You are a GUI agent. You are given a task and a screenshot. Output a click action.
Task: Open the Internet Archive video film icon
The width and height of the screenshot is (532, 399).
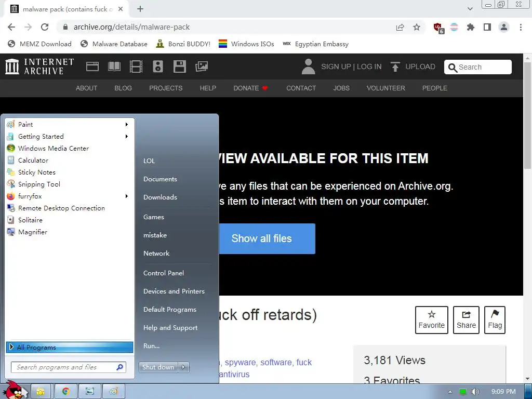point(136,66)
